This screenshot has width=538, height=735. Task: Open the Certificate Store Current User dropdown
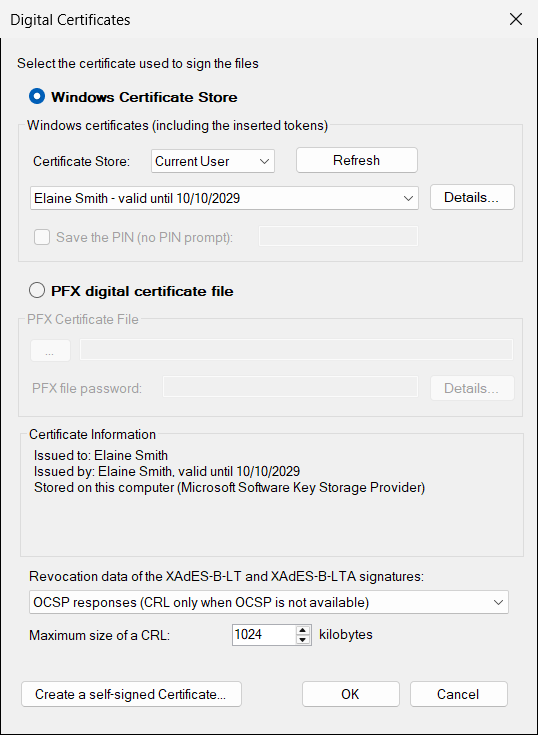pyautogui.click(x=213, y=161)
